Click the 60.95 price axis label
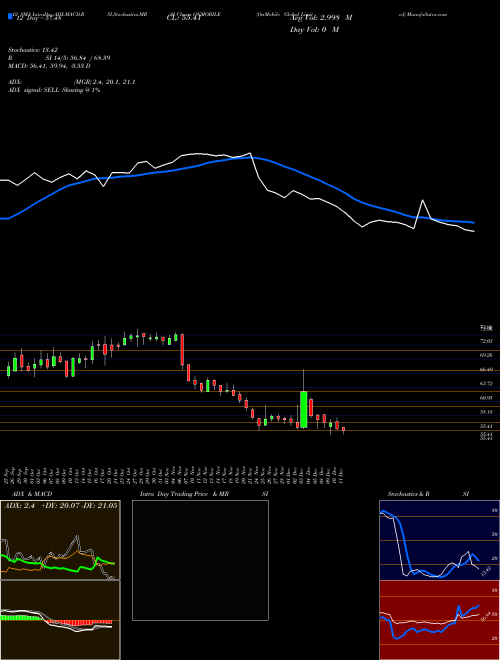The image size is (500, 660). coord(486,397)
